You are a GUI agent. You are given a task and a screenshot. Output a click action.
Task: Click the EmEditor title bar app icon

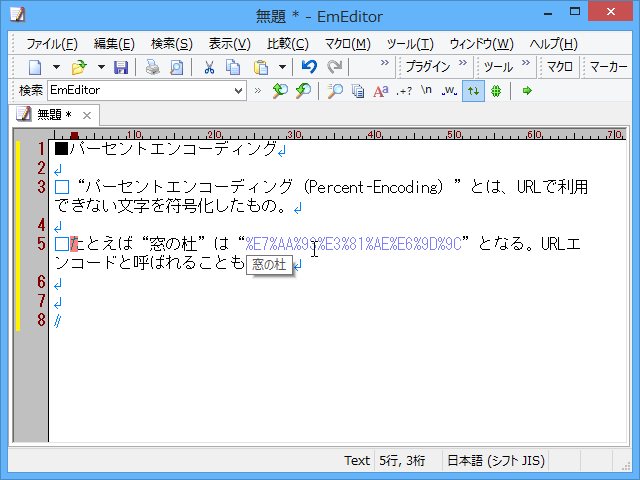coord(18,15)
